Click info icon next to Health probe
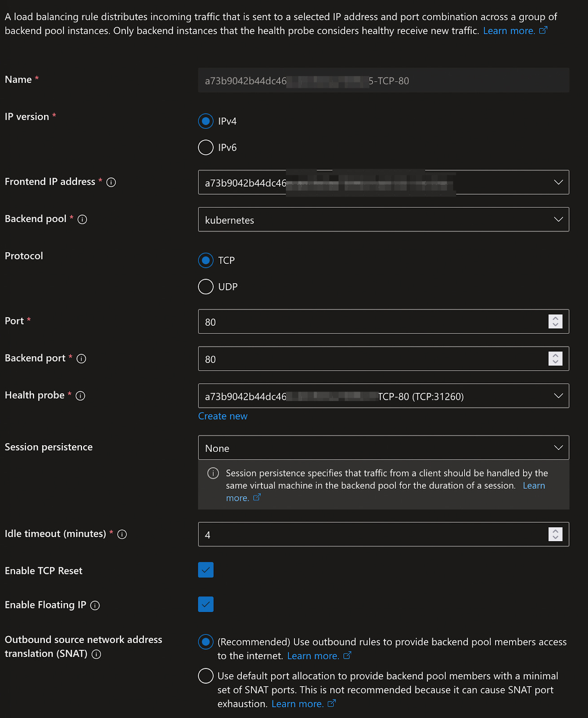The height and width of the screenshot is (718, 588). [80, 396]
